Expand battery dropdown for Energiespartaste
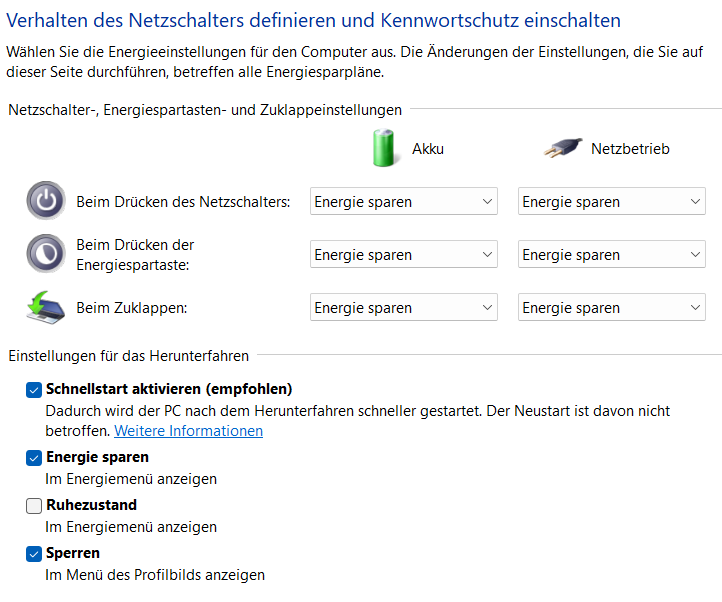 (403, 255)
